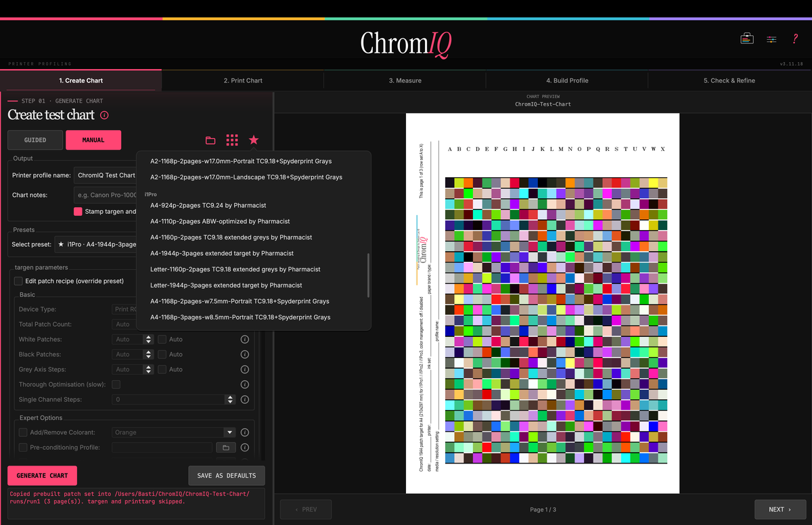Image resolution: width=812 pixels, height=525 pixels.
Task: Show info for Grey Axis Steps
Action: pyautogui.click(x=245, y=369)
